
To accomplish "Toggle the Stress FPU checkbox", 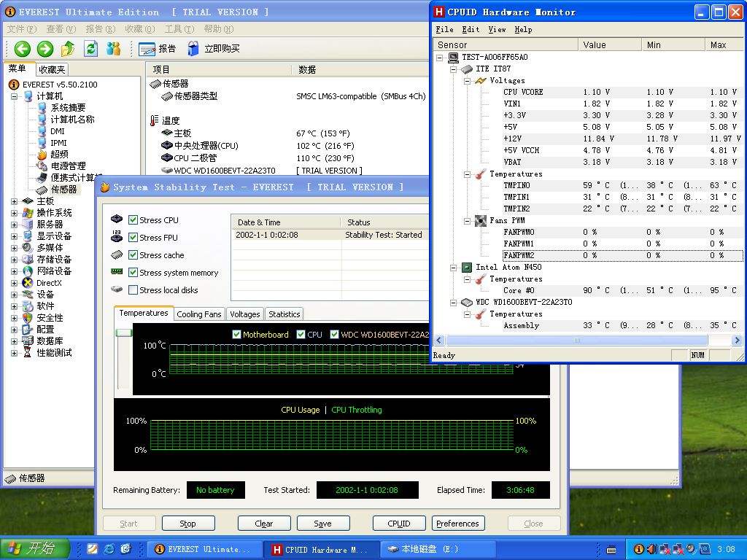I will point(133,238).
